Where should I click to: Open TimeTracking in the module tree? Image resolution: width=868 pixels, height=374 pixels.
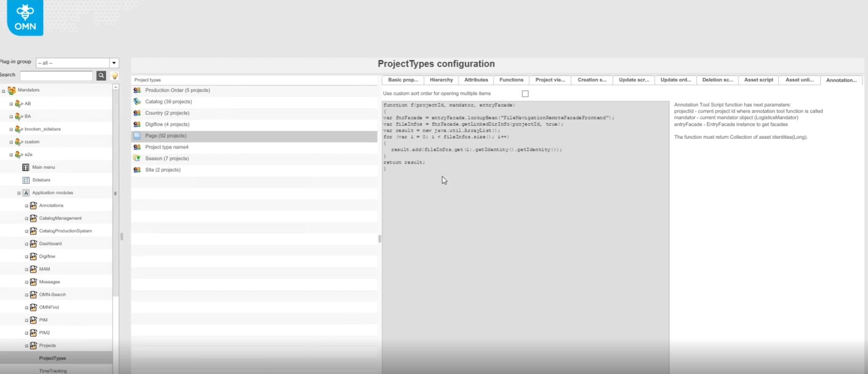click(53, 371)
